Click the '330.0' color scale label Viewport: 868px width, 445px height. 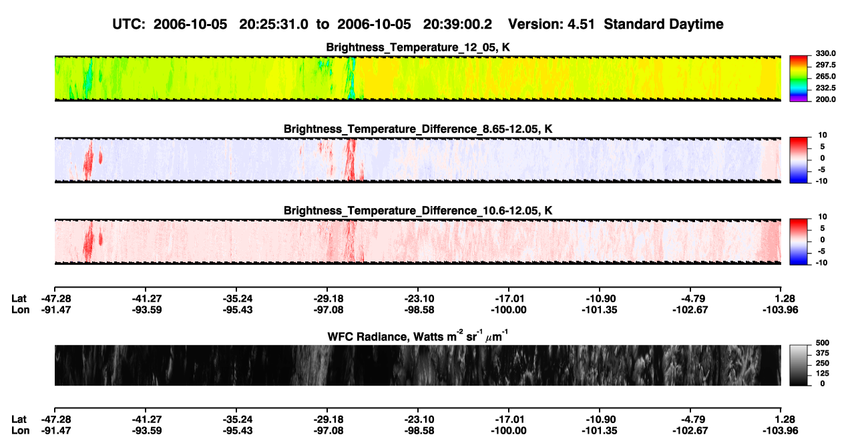825,54
